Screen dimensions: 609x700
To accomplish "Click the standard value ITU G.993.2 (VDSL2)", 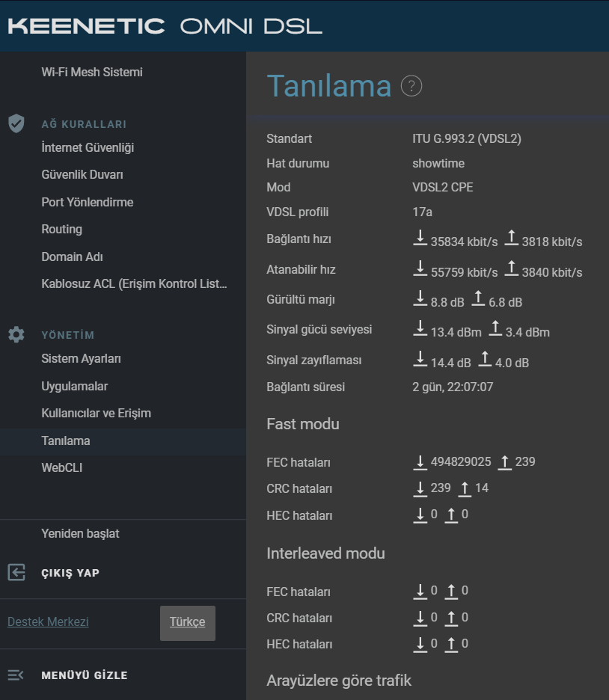I will pyautogui.click(x=467, y=138).
